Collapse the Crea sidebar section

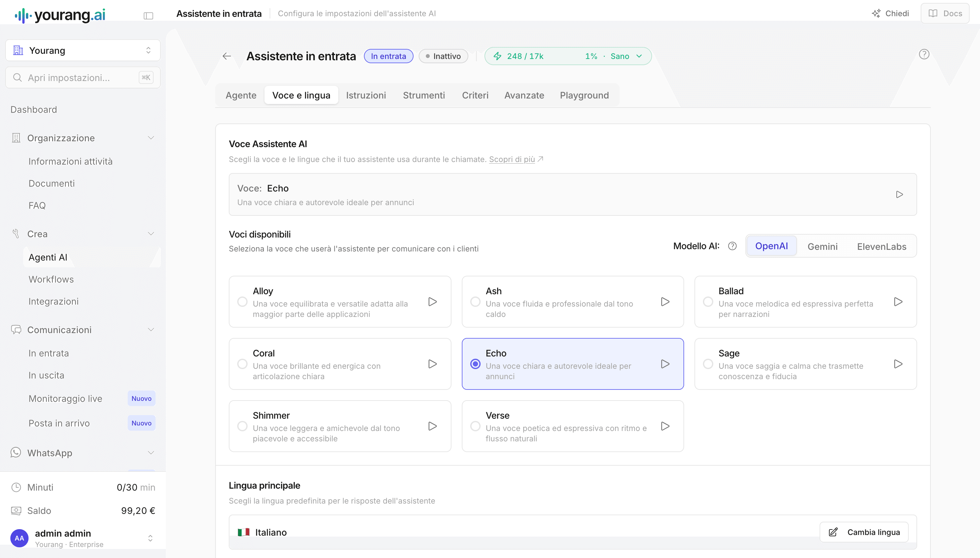[x=83, y=234]
